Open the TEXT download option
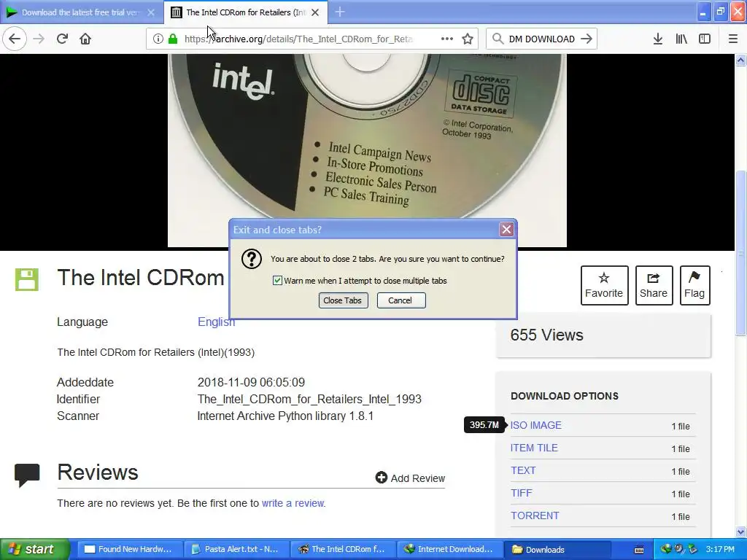 coord(523,470)
